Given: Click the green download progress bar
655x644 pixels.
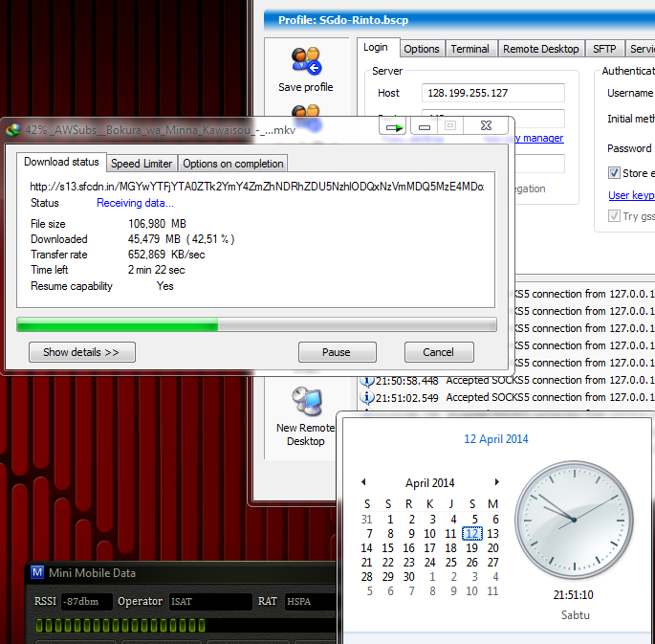Looking at the screenshot, I should pyautogui.click(x=256, y=324).
